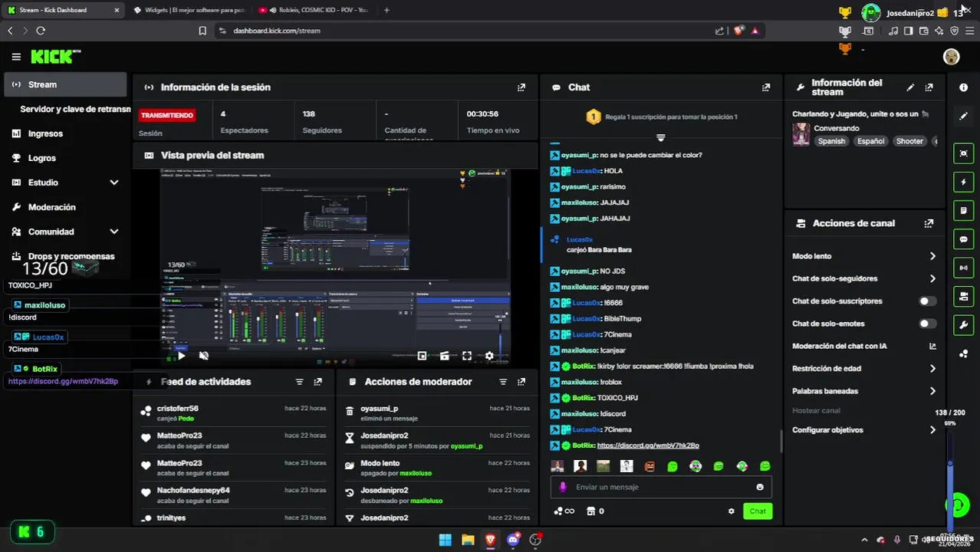
Task: Pop out the Acciones de moderador panel
Action: 521,382
